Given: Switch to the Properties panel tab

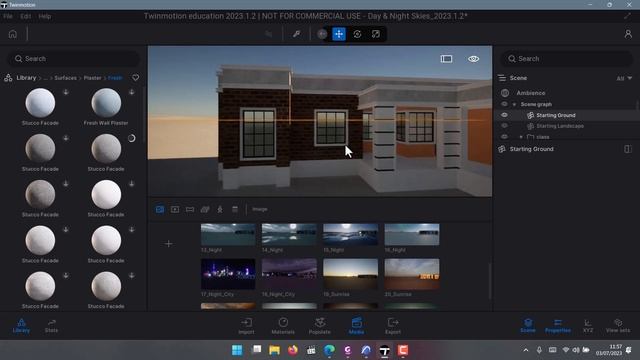Looking at the screenshot, I should pos(558,326).
